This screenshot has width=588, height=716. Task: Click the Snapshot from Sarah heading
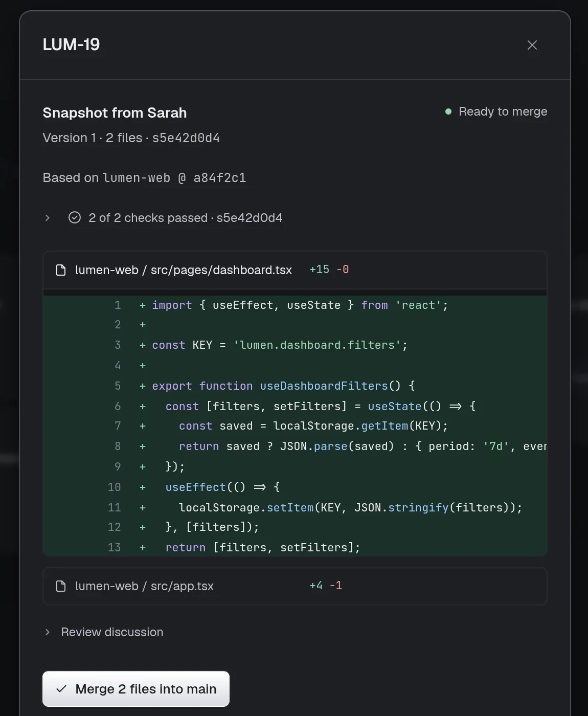click(115, 113)
